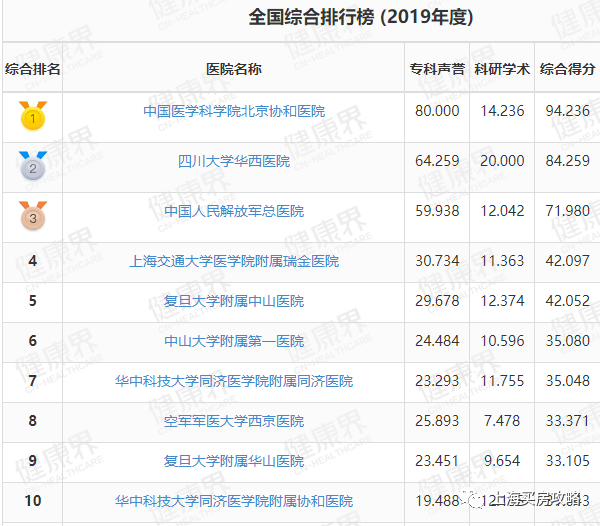Click rank number 7 cell
Image resolution: width=600 pixels, height=526 pixels.
pyautogui.click(x=33, y=381)
